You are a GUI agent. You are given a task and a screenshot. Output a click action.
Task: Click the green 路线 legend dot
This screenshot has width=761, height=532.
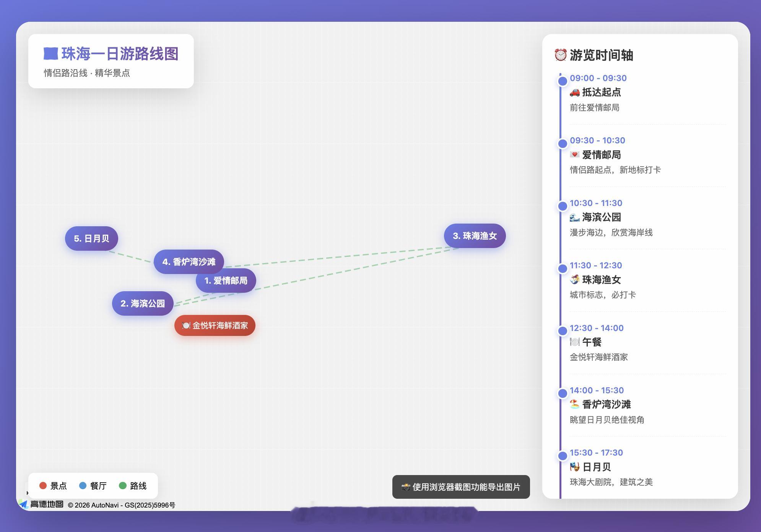click(x=123, y=486)
